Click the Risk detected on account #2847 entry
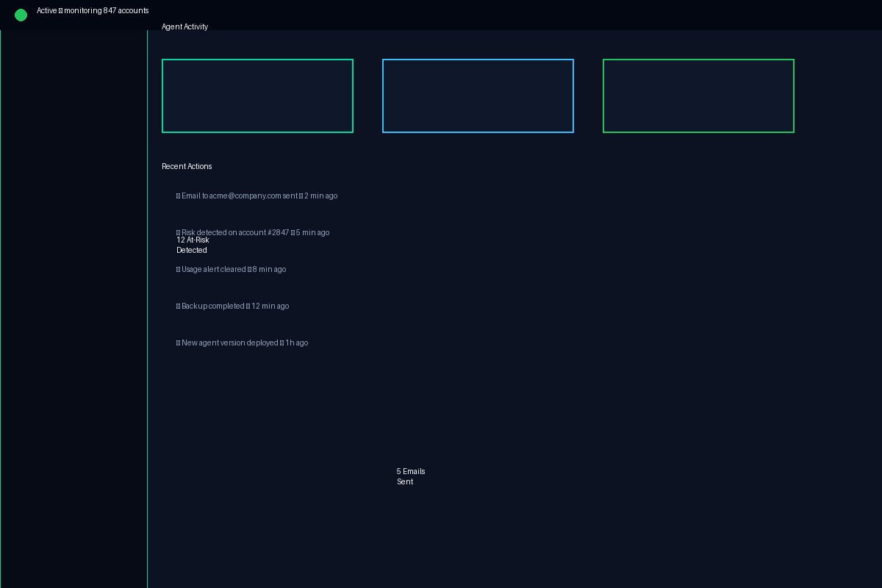This screenshot has height=588, width=882. click(253, 232)
